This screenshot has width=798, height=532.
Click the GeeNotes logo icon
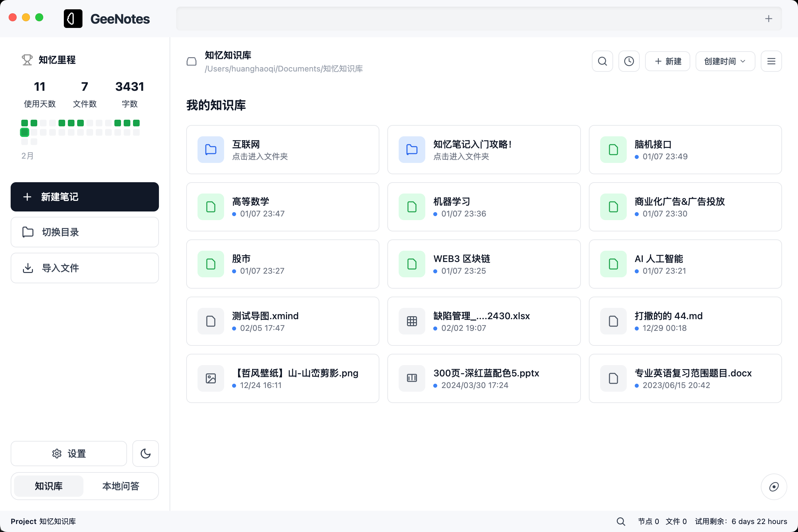coord(73,19)
